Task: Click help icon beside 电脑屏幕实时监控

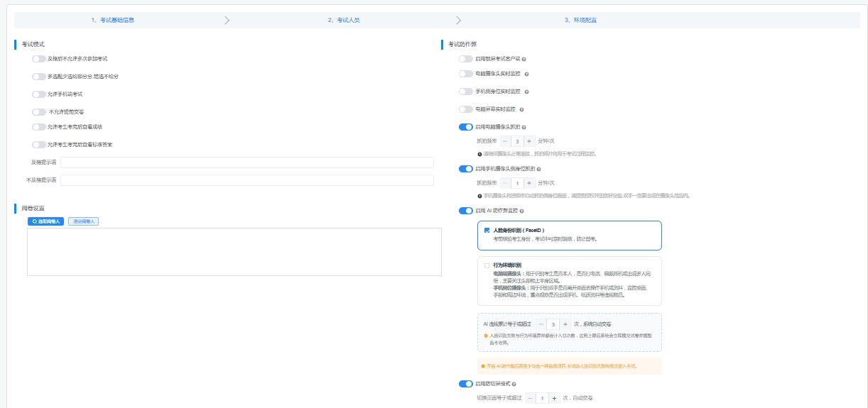Action: (x=521, y=110)
